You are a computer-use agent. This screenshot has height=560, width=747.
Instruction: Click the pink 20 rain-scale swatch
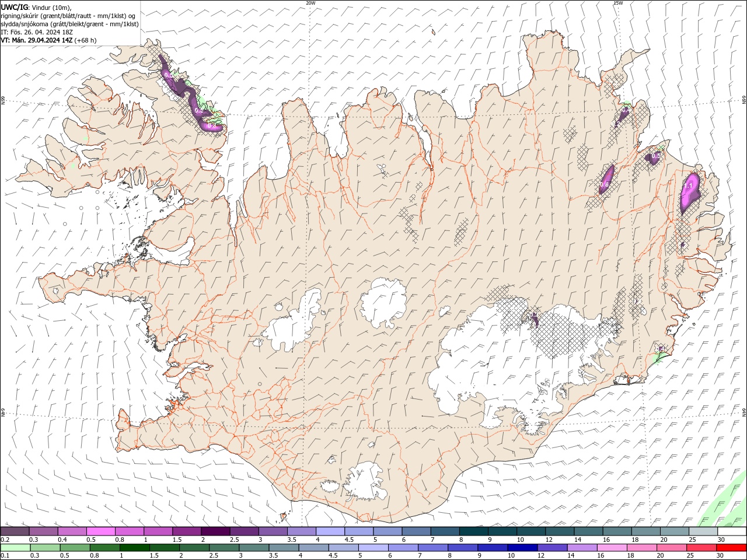[671, 548]
